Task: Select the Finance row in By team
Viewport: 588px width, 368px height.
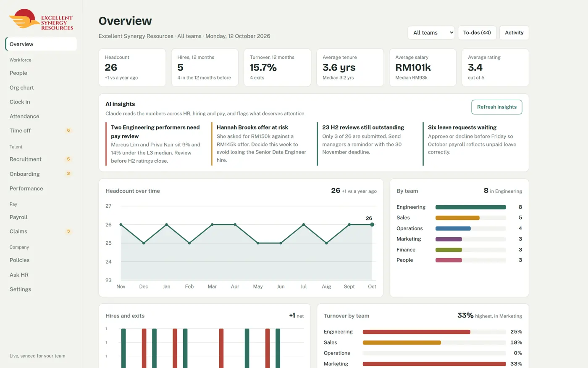Action: pyautogui.click(x=459, y=250)
